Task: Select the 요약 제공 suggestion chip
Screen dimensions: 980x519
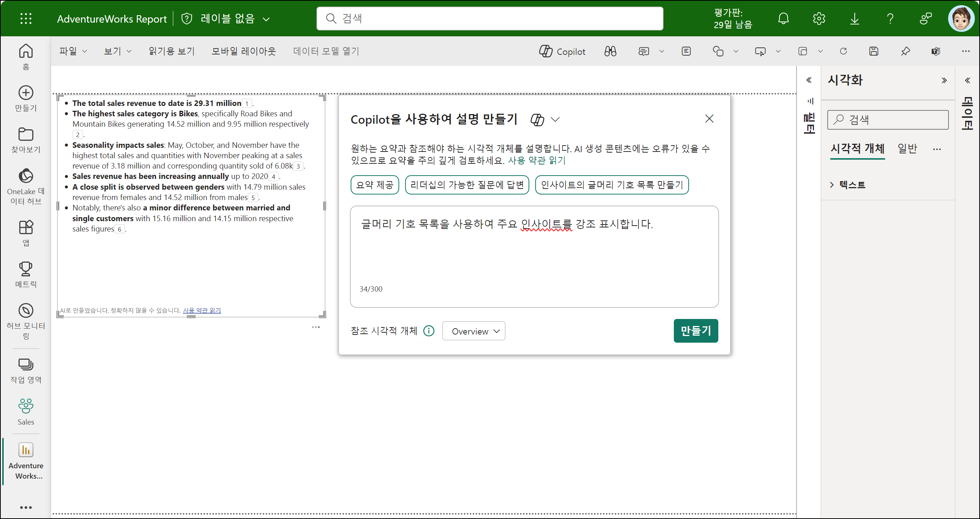Action: [x=374, y=185]
